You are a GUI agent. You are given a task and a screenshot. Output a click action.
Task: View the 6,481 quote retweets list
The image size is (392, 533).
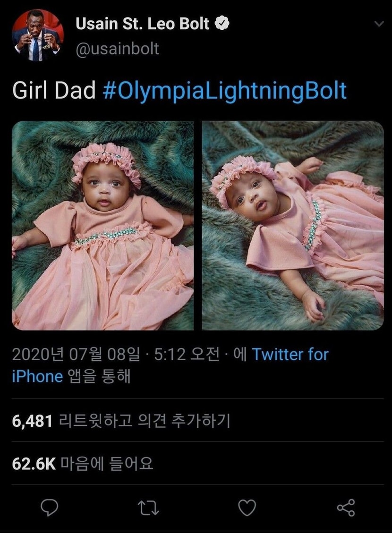(121, 421)
